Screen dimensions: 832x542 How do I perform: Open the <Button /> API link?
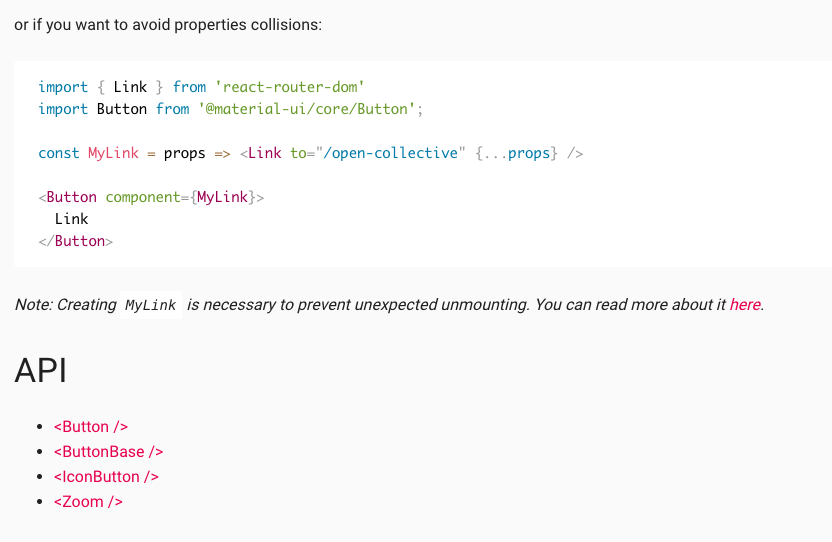(91, 427)
